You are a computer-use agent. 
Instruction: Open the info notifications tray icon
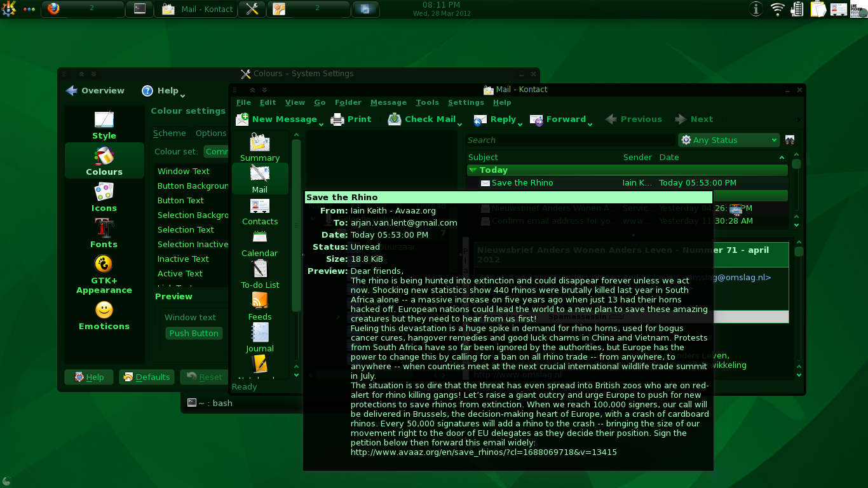pyautogui.click(x=756, y=9)
